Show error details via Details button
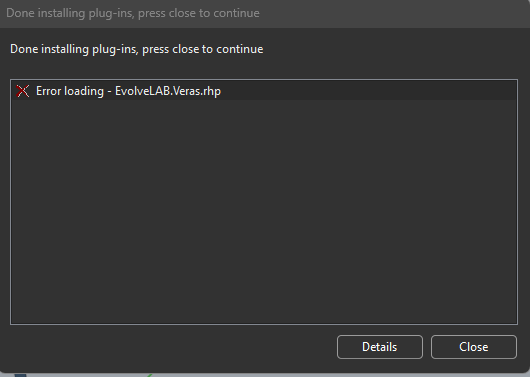 pos(380,347)
